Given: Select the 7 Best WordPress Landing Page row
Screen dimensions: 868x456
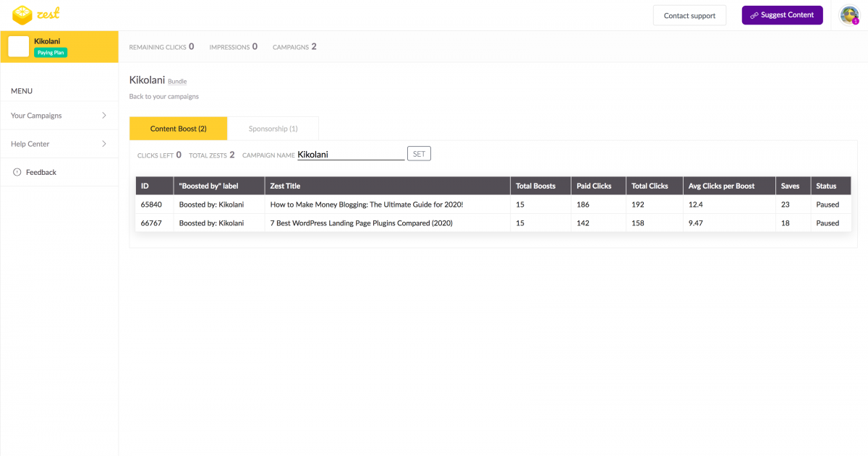Looking at the screenshot, I should [361, 223].
